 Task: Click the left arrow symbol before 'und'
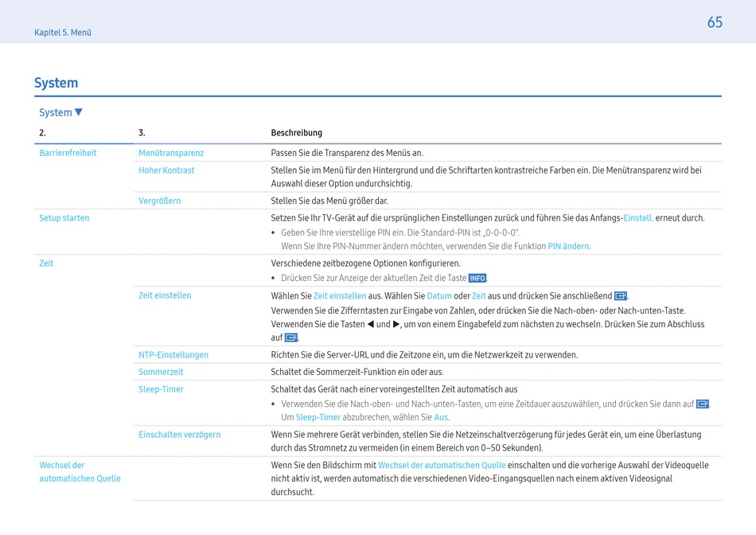(370, 325)
